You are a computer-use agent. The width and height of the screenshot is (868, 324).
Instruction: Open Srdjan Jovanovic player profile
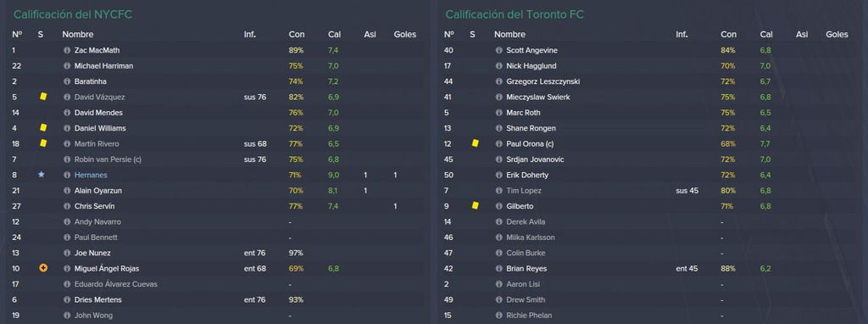coord(534,159)
